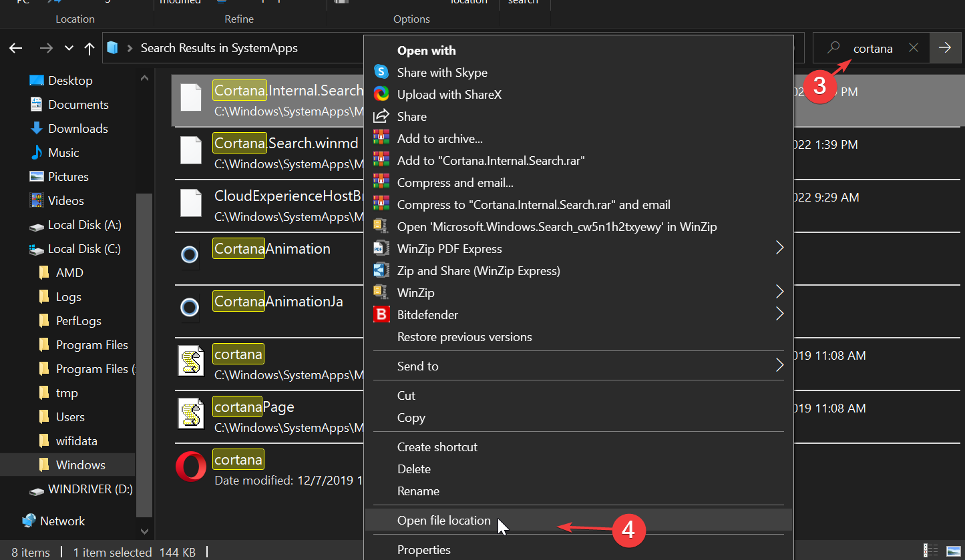Choose Open with in context menu
The width and height of the screenshot is (965, 560).
[427, 50]
